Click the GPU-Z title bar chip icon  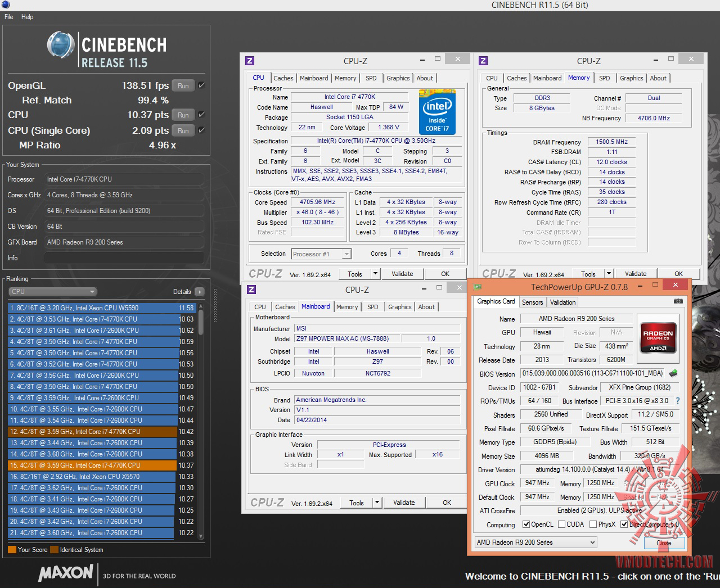click(478, 287)
